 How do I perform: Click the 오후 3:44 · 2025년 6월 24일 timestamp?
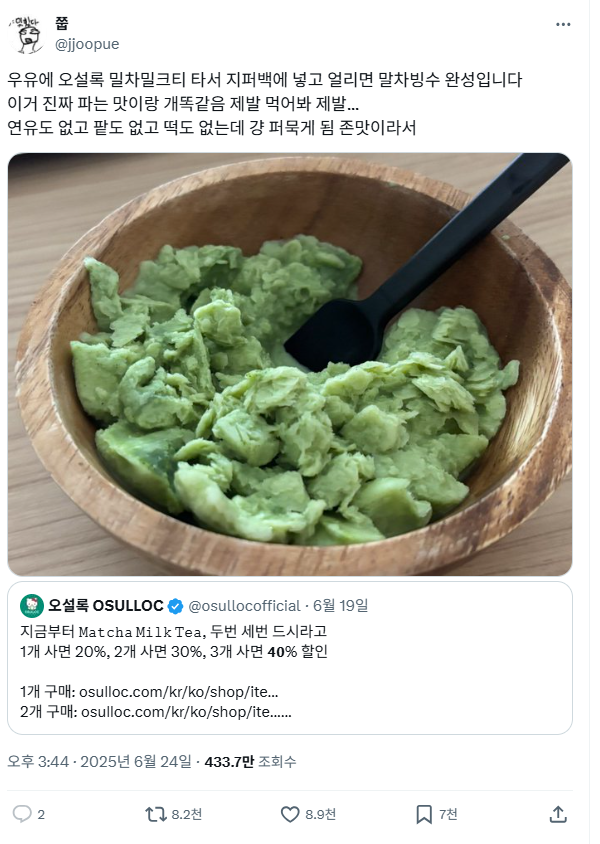100,762
